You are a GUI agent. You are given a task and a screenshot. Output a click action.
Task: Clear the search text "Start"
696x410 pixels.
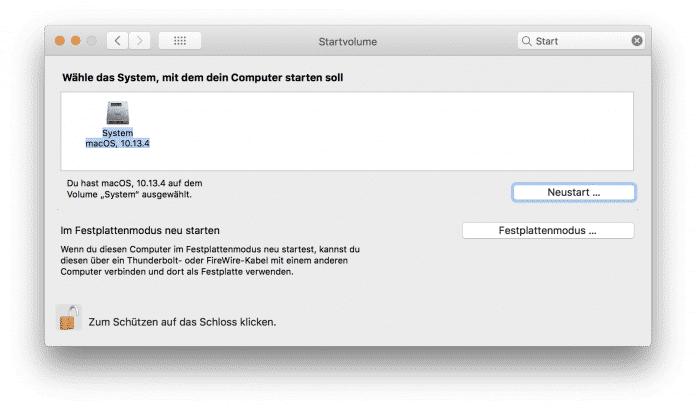pyautogui.click(x=637, y=42)
